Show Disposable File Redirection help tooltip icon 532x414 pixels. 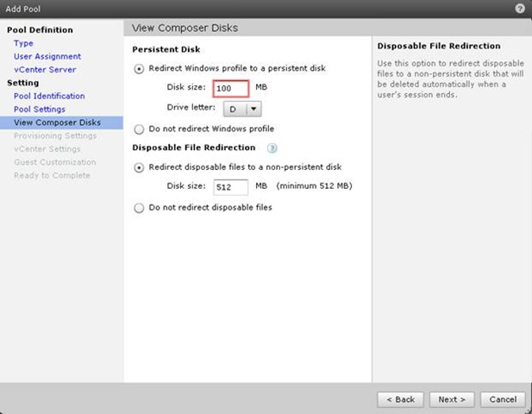pyautogui.click(x=272, y=148)
